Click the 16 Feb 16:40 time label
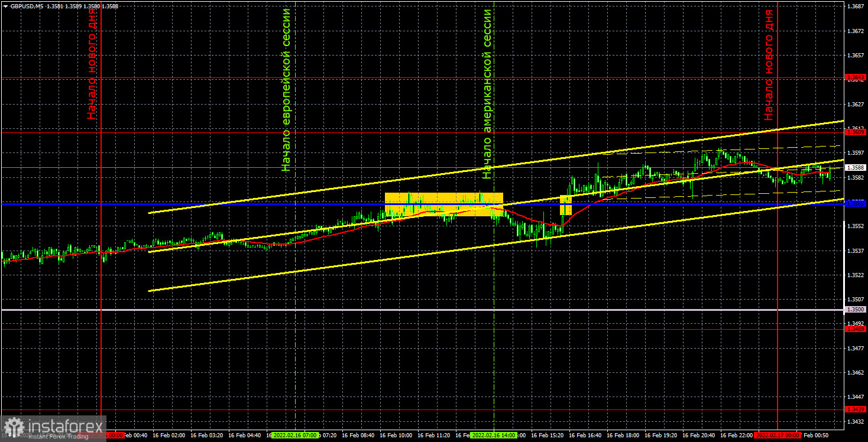868x442 pixels. click(585, 435)
